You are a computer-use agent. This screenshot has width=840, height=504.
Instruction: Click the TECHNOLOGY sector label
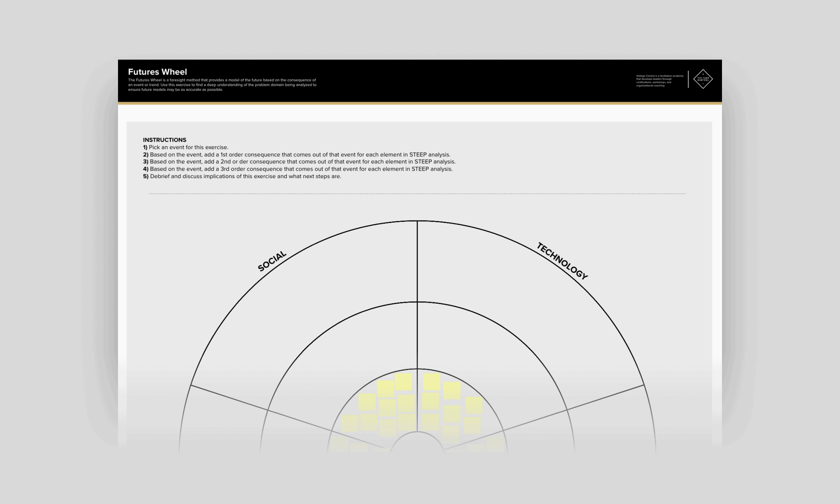[562, 261]
